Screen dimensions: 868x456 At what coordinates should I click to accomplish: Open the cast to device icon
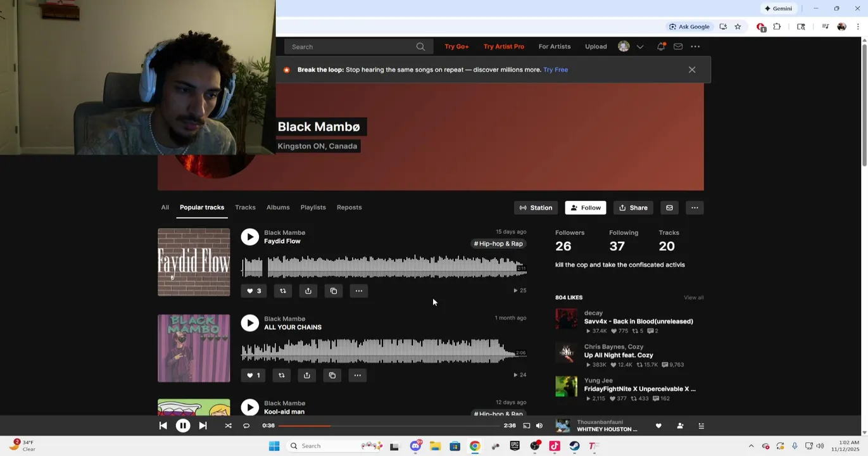[x=527, y=426]
